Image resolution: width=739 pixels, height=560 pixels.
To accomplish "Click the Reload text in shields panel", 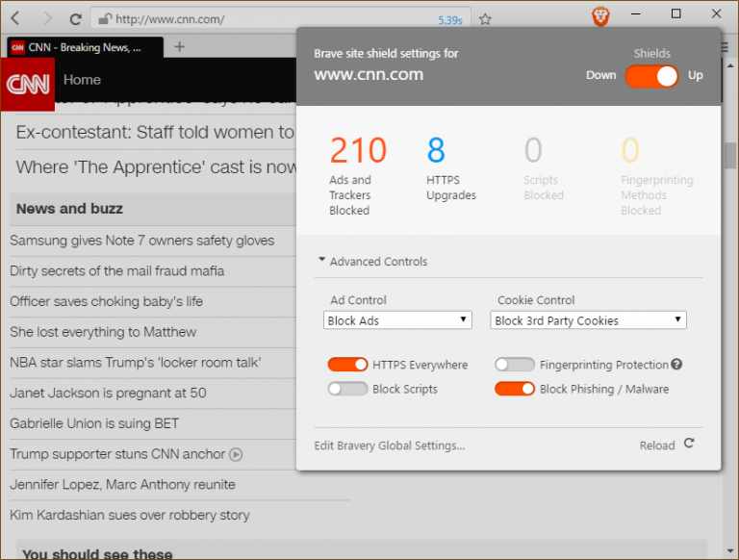I will click(x=657, y=445).
